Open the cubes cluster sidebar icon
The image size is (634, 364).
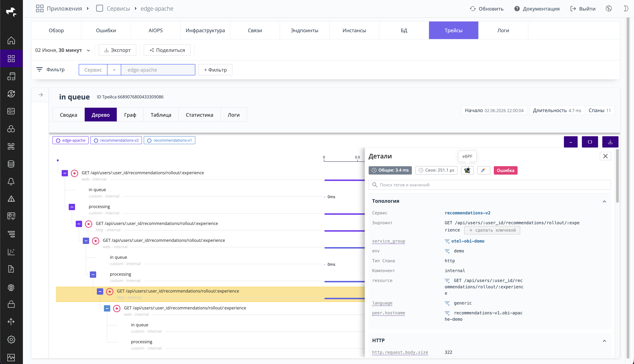11,129
